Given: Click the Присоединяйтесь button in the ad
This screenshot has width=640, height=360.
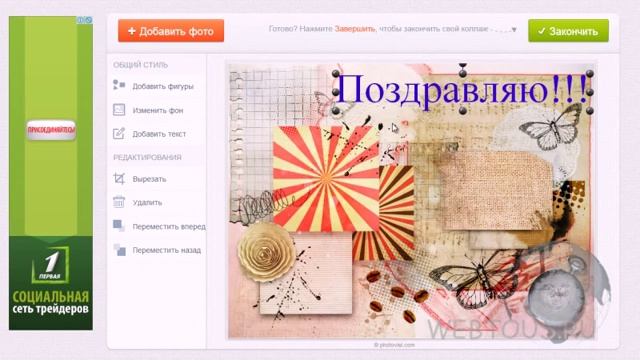Looking at the screenshot, I should point(51,130).
